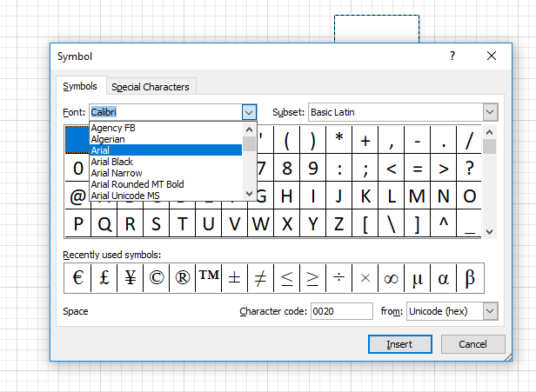
Task: Click font list scroll down arrow
Action: [x=250, y=194]
